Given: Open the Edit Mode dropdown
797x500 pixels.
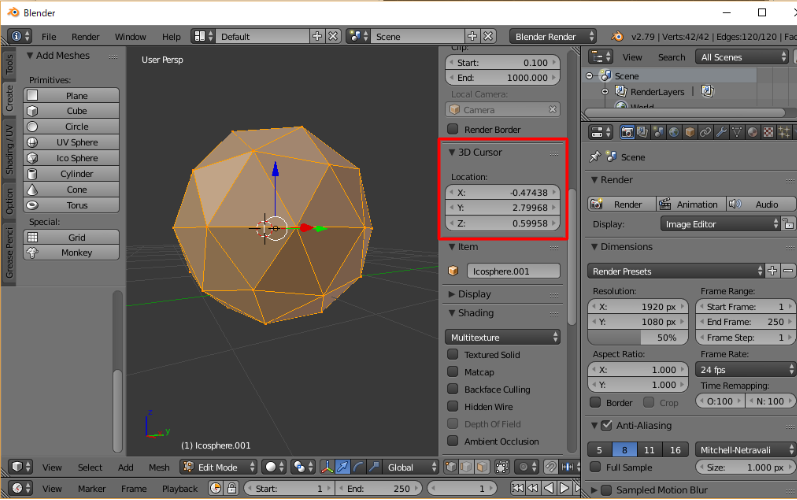Looking at the screenshot, I should pos(219,467).
